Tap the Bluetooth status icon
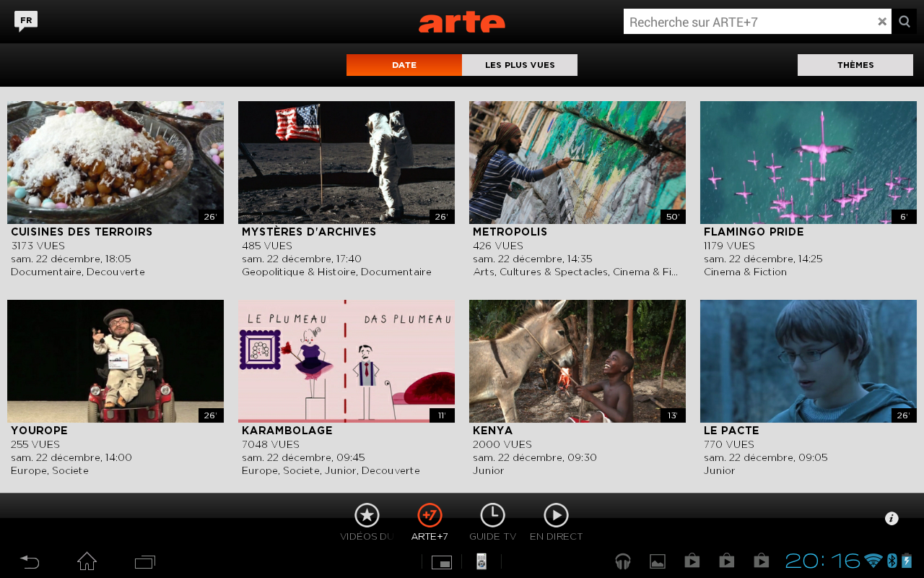This screenshot has height=578, width=924. pos(892,561)
